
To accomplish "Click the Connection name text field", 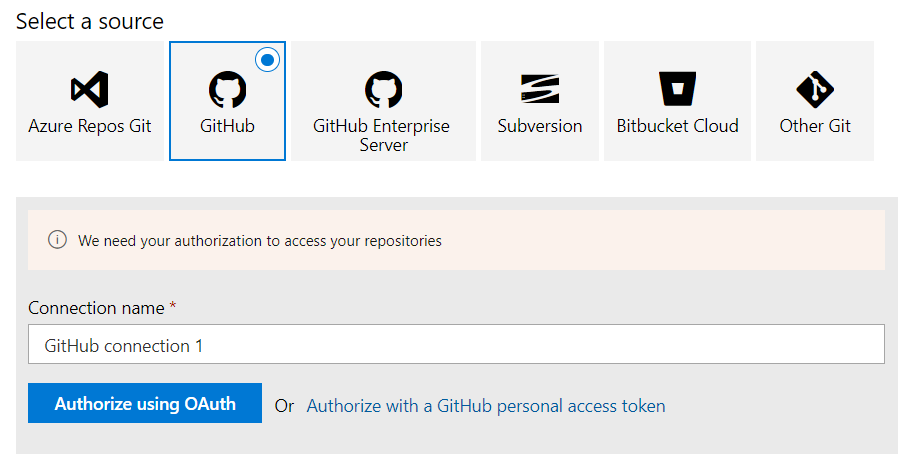I will click(456, 344).
